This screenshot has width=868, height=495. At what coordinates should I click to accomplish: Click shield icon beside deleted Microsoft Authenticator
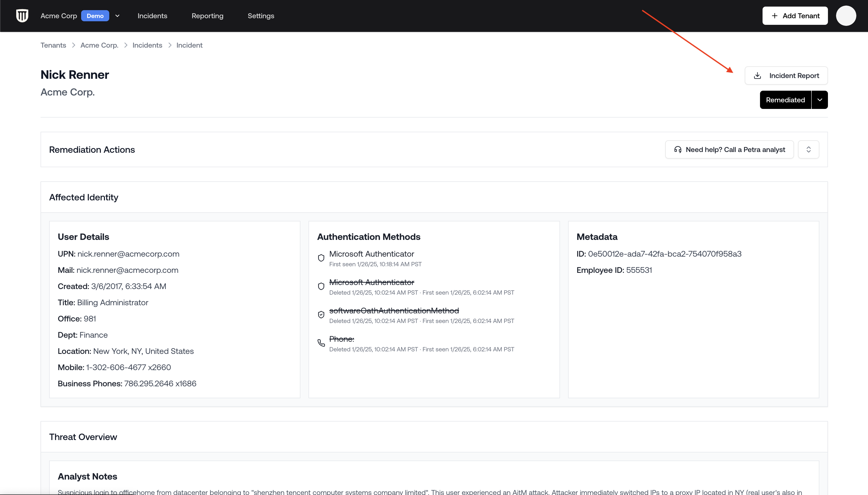pyautogui.click(x=321, y=286)
